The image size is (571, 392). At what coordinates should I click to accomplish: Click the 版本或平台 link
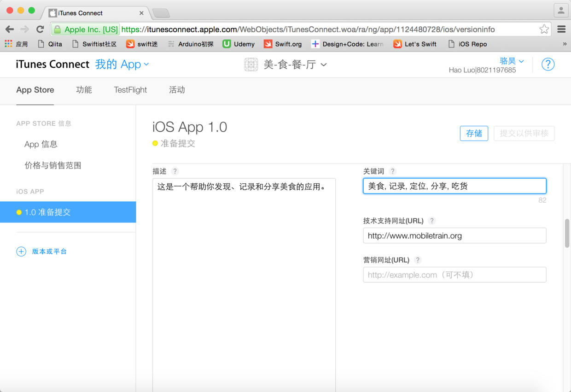50,252
